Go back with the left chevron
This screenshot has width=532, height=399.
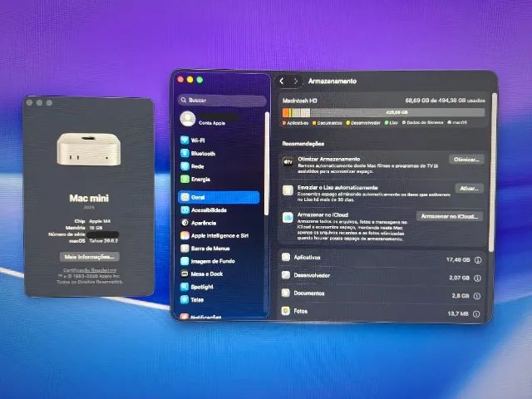tap(282, 81)
